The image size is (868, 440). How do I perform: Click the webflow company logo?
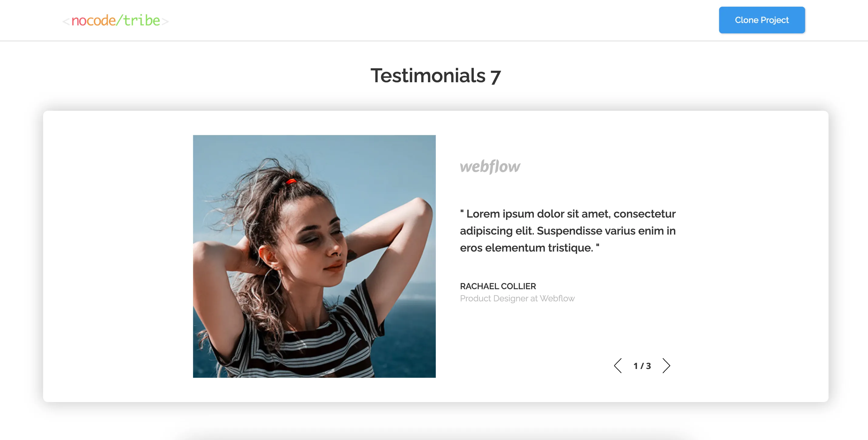490,166
